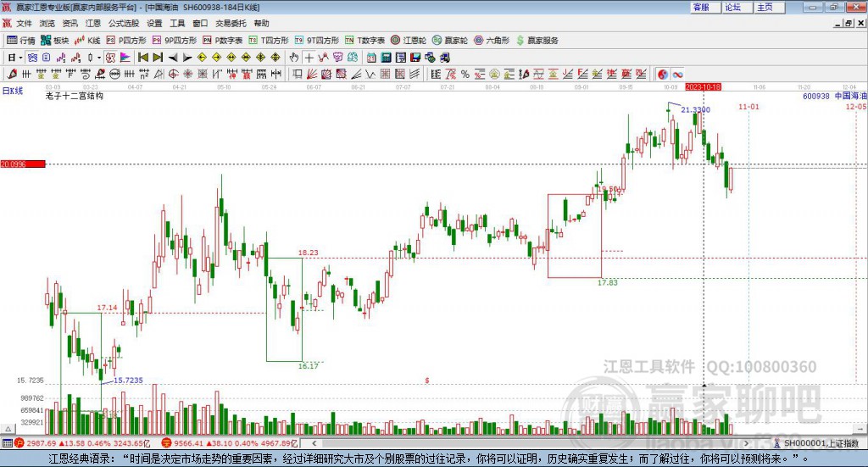Open the 赢家轮 wheel tool

click(450, 41)
